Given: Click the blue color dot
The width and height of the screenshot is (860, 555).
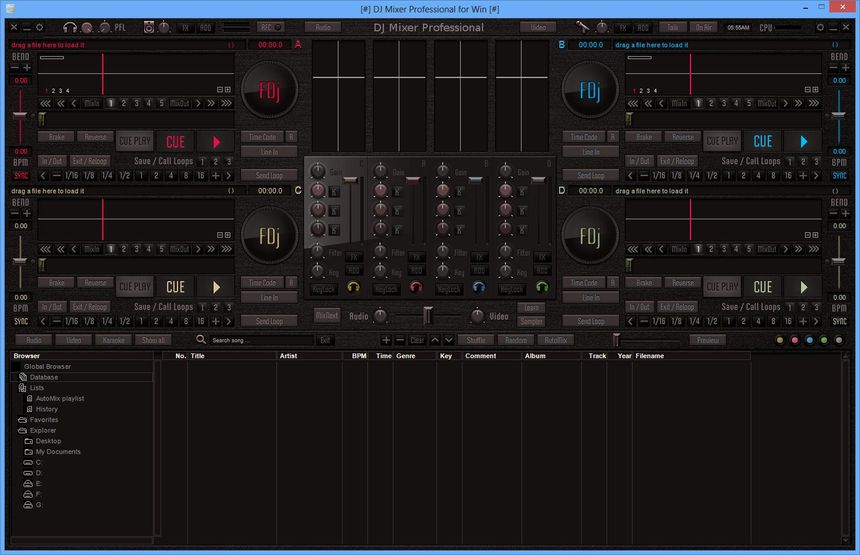Looking at the screenshot, I should click(x=809, y=340).
